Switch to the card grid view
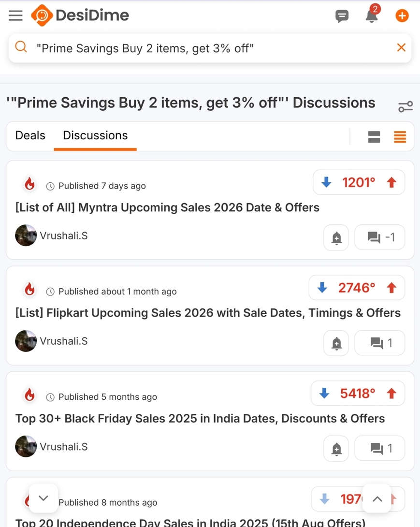Viewport: 420px width, 527px height. (x=374, y=137)
